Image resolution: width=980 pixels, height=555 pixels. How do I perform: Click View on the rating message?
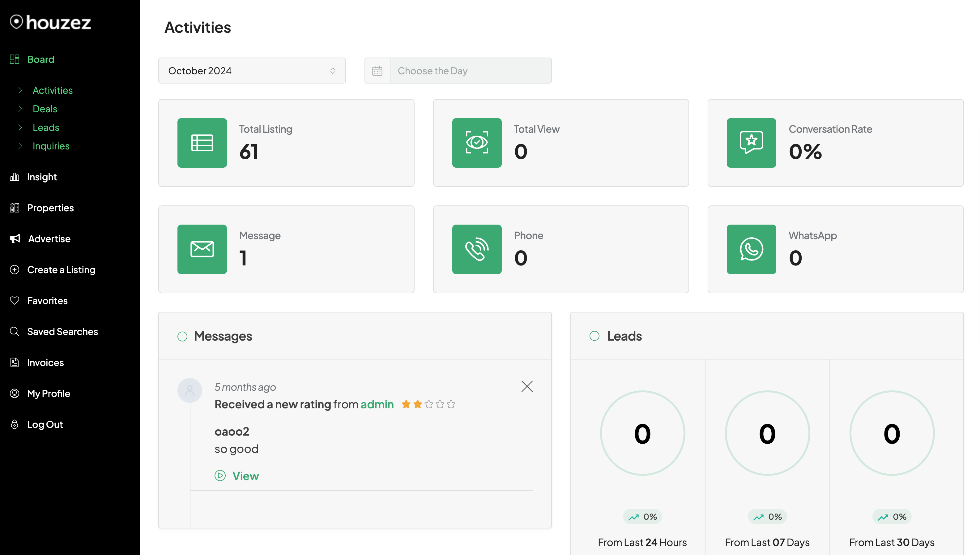(245, 476)
